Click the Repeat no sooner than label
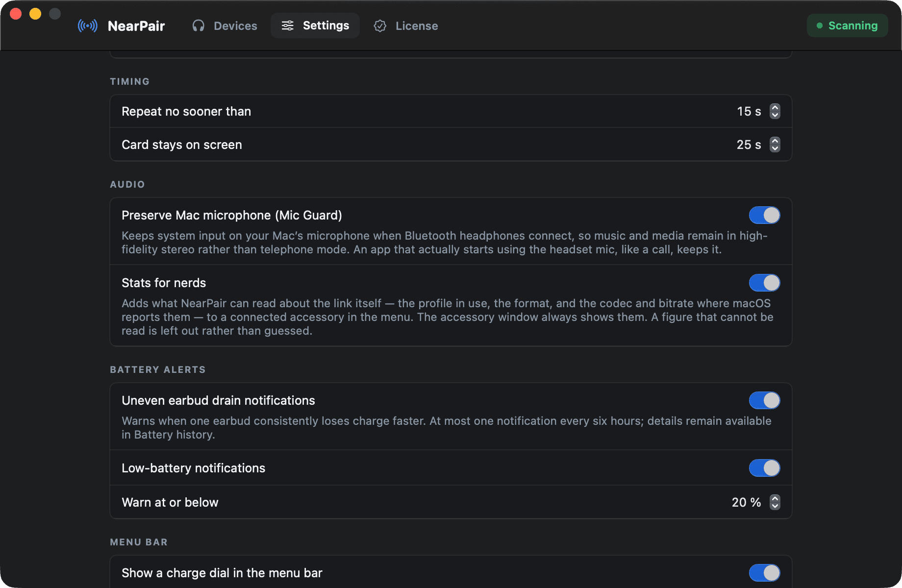The width and height of the screenshot is (902, 588). [x=186, y=111]
